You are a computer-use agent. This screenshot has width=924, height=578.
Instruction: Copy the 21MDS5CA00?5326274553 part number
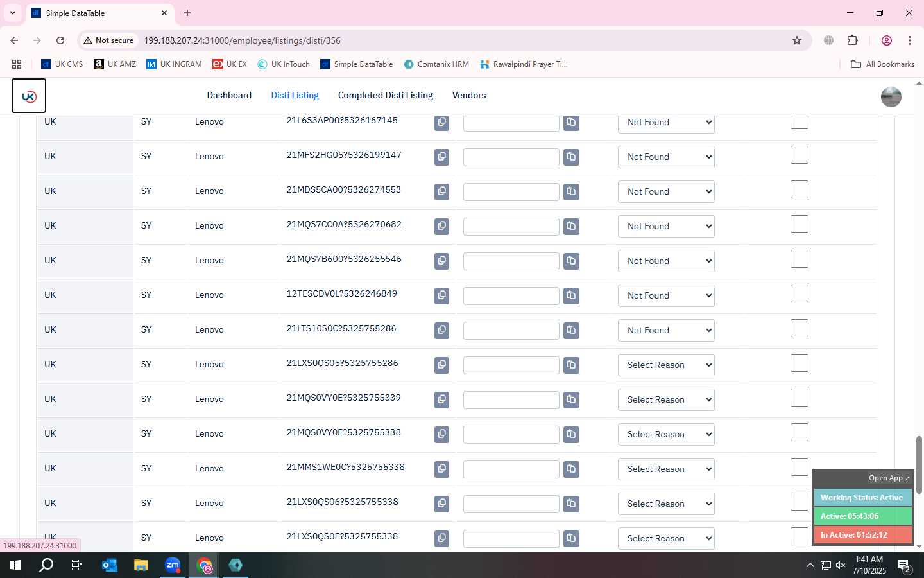(x=441, y=191)
